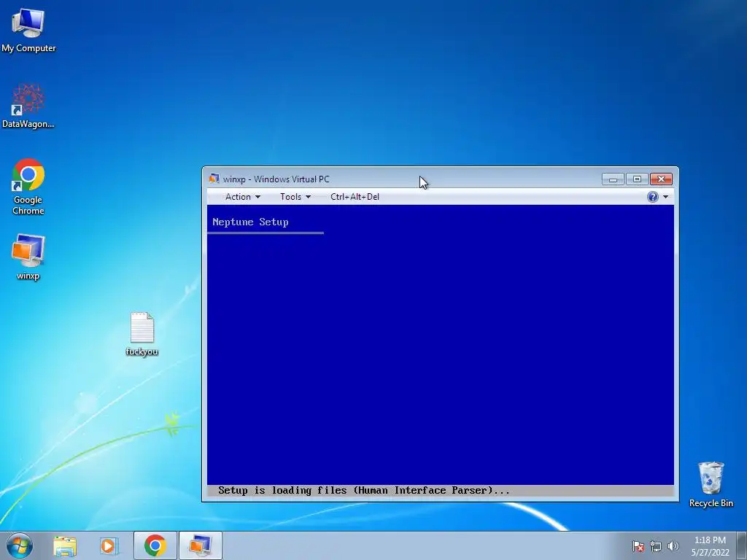The width and height of the screenshot is (747, 560).
Task: Open the Tools menu in Virtual PC
Action: [295, 197]
